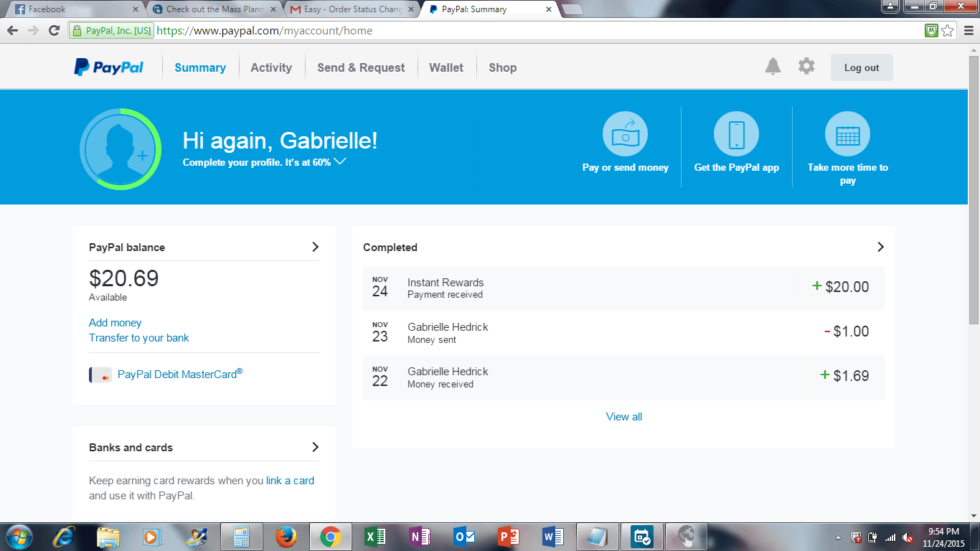
Task: Click the Hi again, Gabrielle! greeting
Action: click(280, 140)
